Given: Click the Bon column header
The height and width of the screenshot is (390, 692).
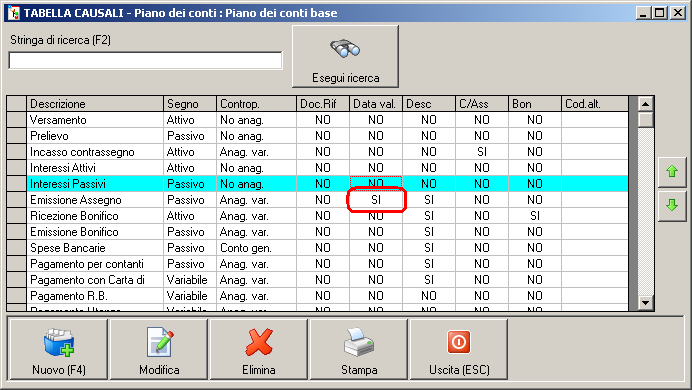Looking at the screenshot, I should tap(534, 104).
